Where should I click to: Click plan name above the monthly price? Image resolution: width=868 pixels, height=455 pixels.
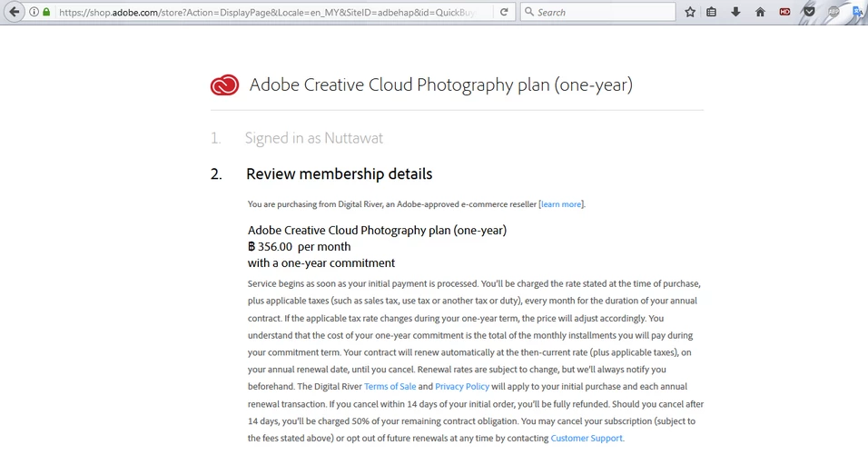377,231
